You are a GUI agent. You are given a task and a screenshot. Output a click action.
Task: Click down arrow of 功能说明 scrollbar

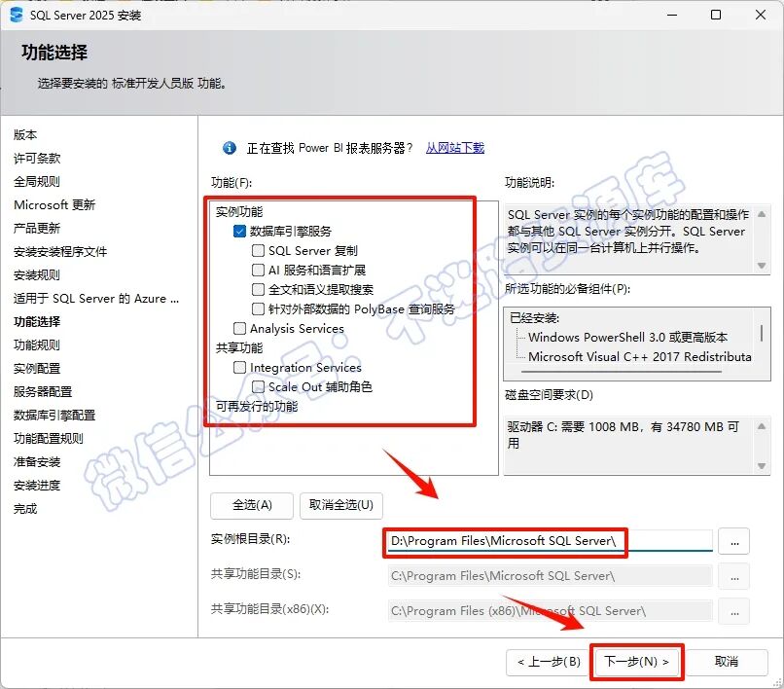click(x=762, y=266)
